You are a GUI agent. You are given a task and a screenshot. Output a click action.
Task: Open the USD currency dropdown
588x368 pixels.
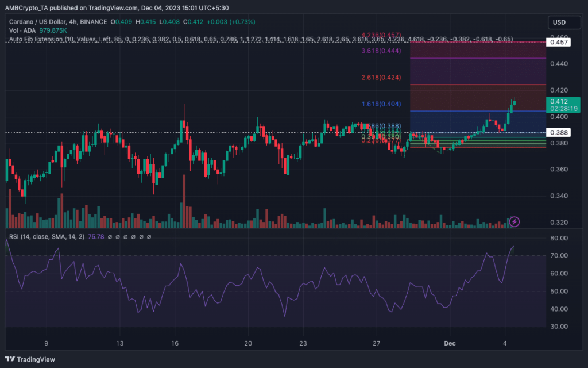(559, 22)
